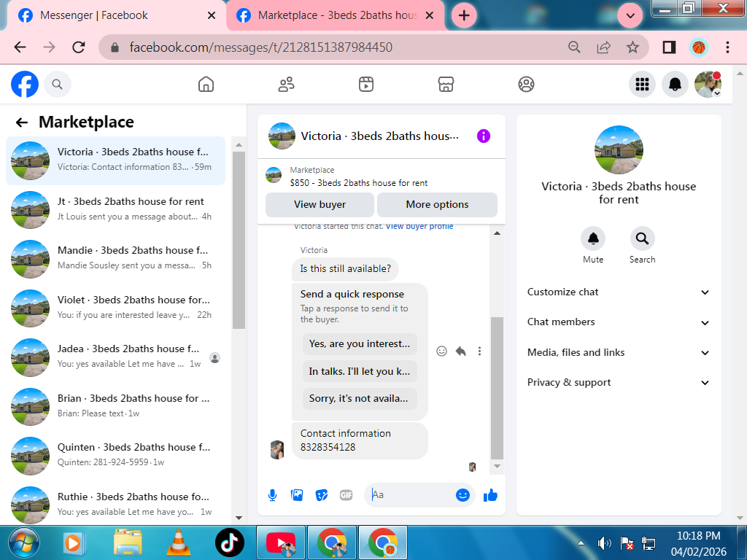Switch to Messenger | Facebook tab
Screen dimensions: 747x560
click(115, 16)
